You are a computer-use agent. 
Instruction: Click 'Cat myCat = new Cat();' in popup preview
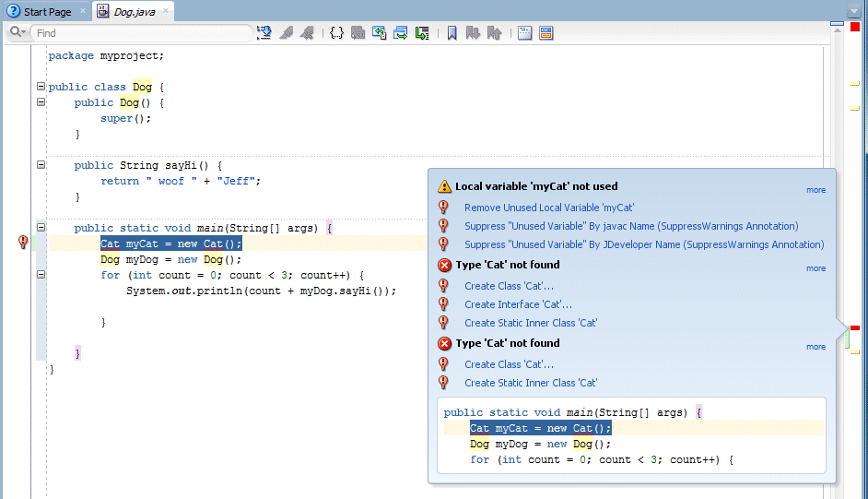point(540,428)
